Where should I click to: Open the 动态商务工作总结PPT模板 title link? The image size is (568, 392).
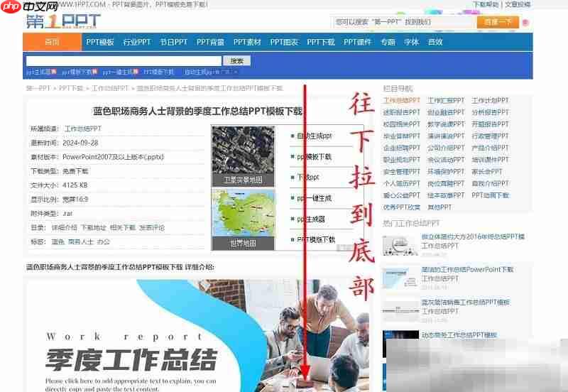[x=459, y=334]
